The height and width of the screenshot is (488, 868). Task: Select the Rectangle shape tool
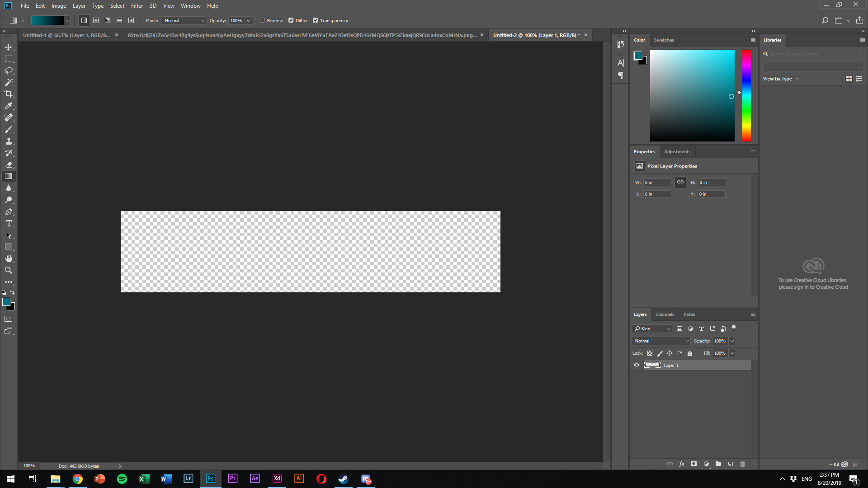click(x=9, y=247)
